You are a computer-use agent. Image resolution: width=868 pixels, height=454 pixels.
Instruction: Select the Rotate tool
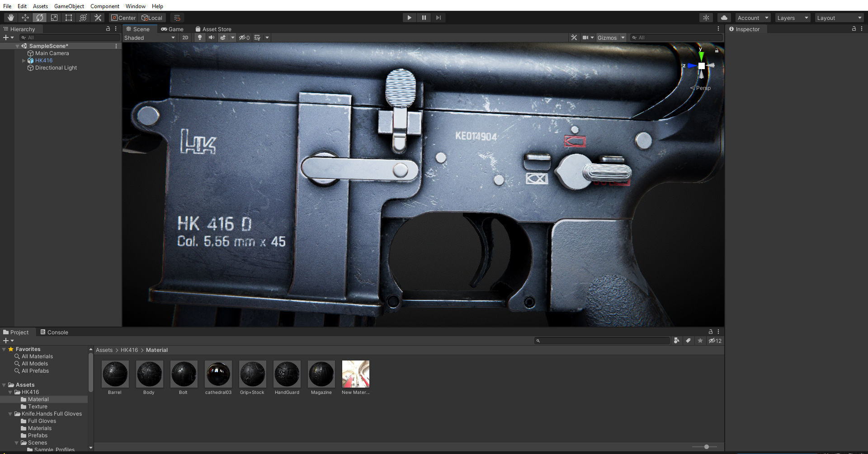tap(40, 18)
